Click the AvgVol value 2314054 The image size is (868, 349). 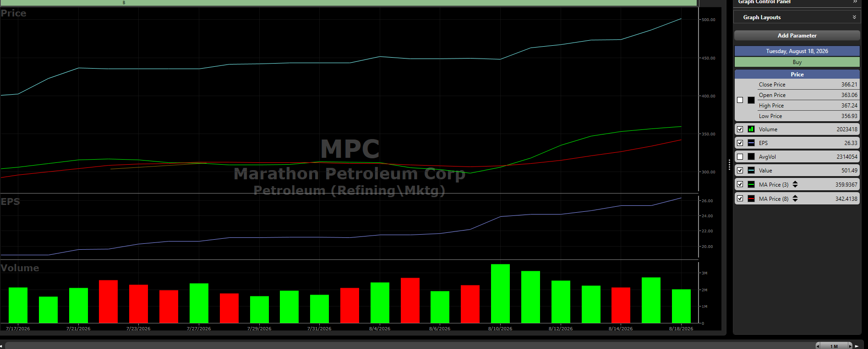[x=847, y=157]
